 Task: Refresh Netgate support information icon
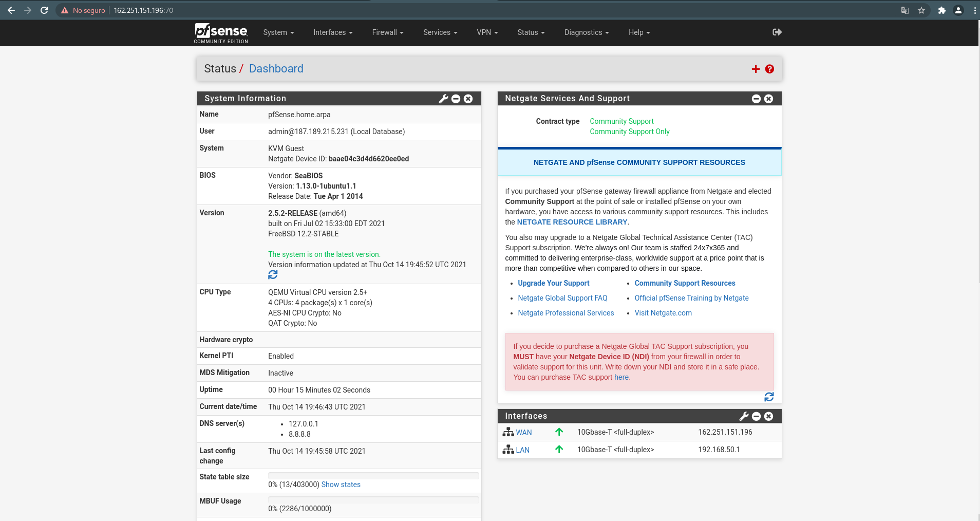tap(769, 397)
